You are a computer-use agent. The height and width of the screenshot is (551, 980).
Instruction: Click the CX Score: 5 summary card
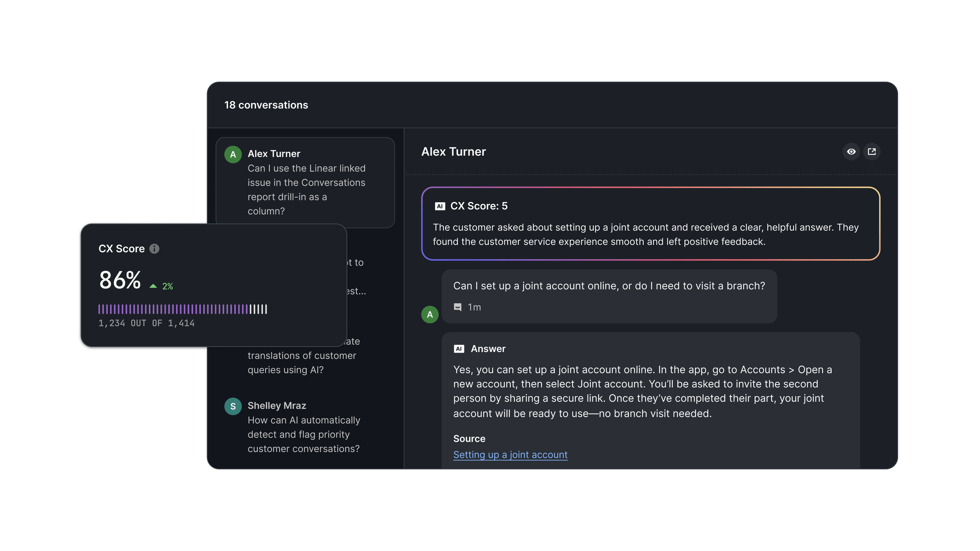point(650,224)
